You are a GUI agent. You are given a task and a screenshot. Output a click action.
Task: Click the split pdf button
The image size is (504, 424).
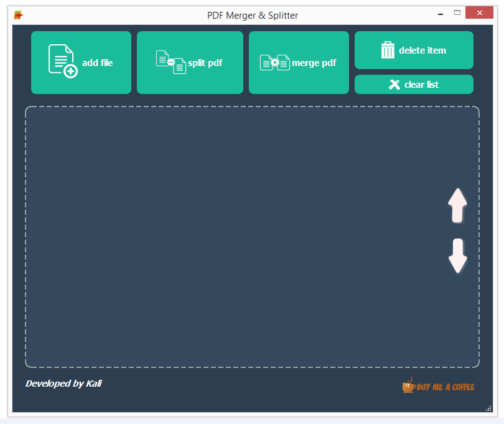coord(190,62)
